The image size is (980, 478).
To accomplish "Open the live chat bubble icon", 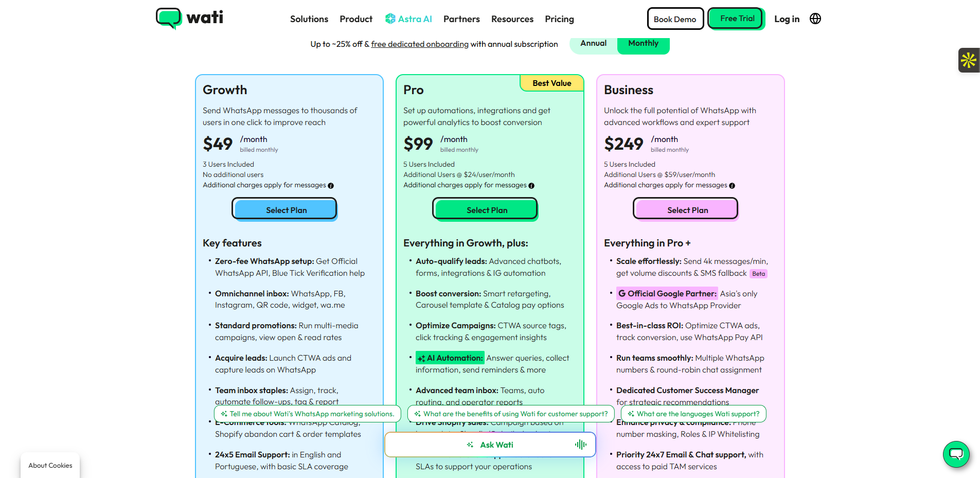I will [956, 454].
